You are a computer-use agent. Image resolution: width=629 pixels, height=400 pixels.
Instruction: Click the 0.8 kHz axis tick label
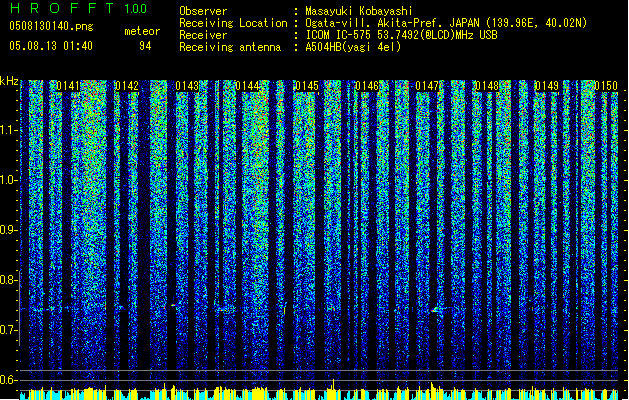pos(8,280)
